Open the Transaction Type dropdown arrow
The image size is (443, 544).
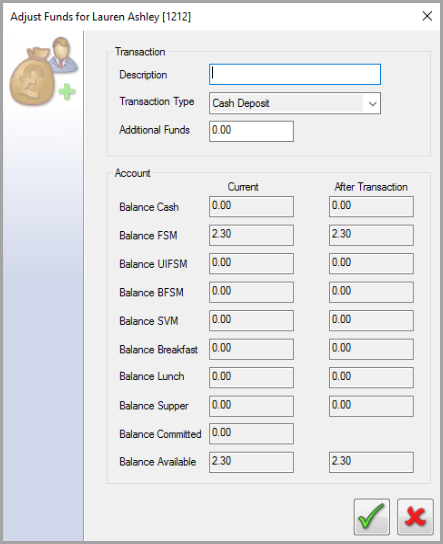[372, 103]
